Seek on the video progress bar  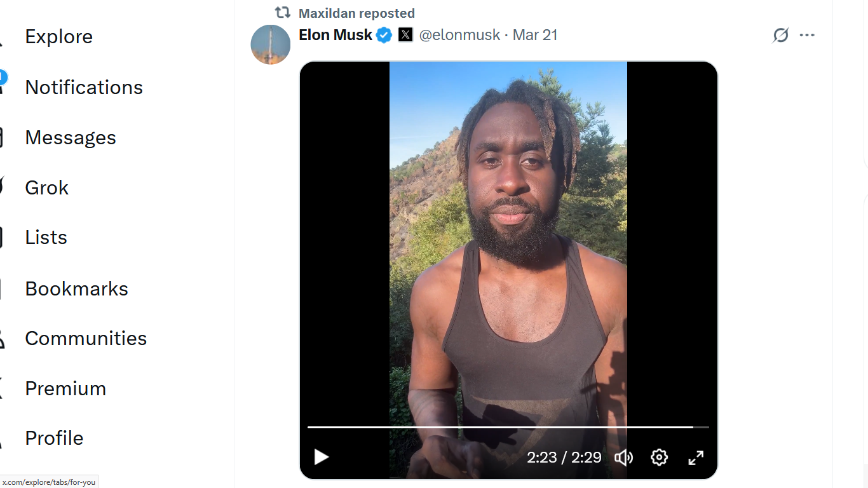point(507,427)
